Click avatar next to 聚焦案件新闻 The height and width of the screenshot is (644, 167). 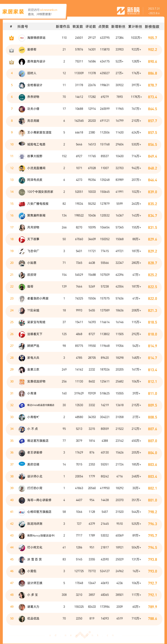click(22, 215)
